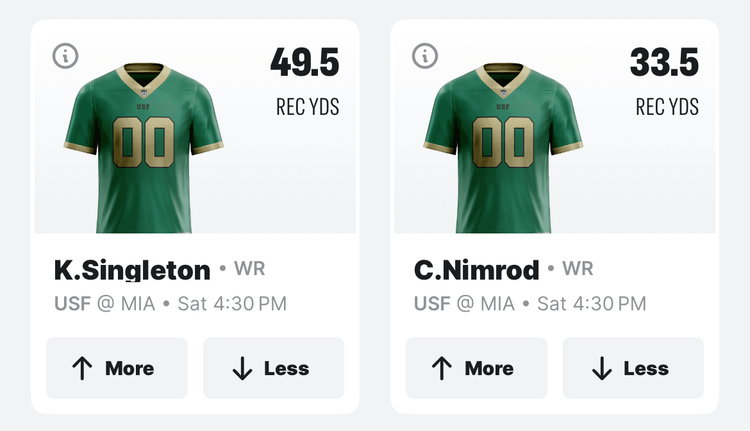Screen dimensions: 750x431
Task: Pick More on C.Nimrod 33.5 projection
Action: [x=476, y=368]
